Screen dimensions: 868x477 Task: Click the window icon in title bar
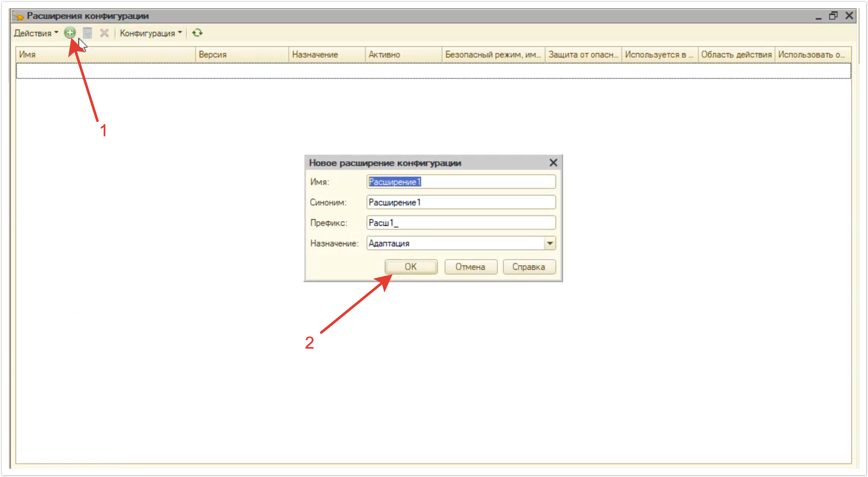(18, 16)
